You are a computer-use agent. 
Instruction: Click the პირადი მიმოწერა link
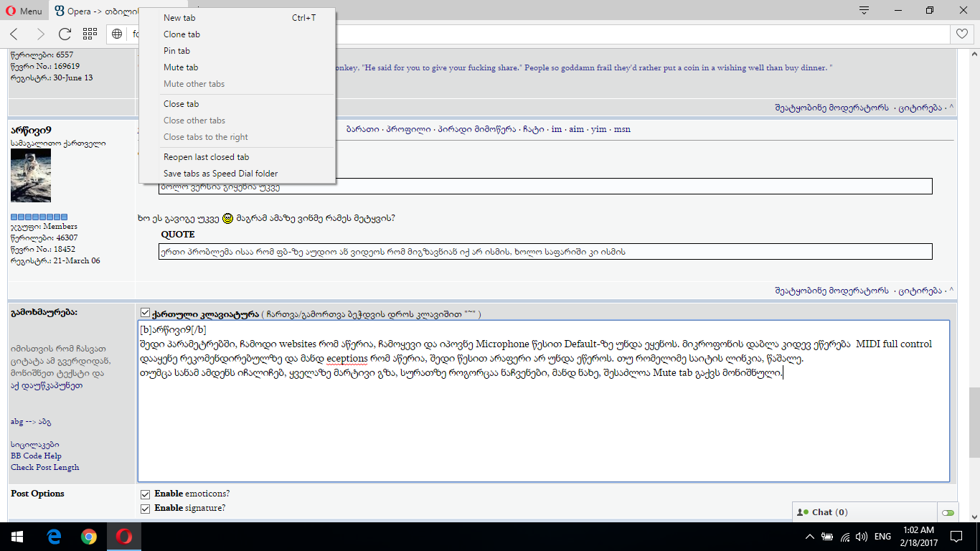click(476, 129)
